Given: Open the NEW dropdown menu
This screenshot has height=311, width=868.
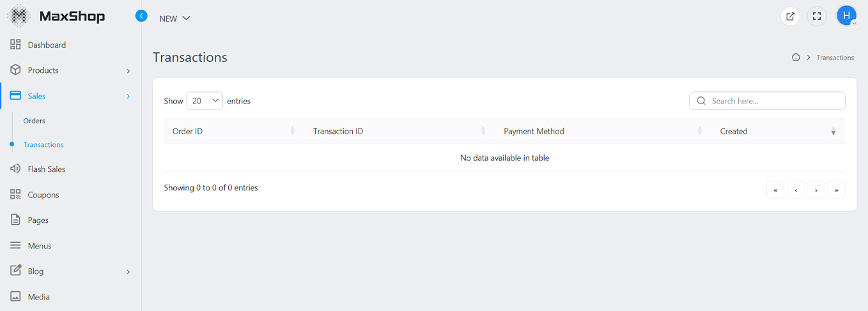Looking at the screenshot, I should point(175,19).
